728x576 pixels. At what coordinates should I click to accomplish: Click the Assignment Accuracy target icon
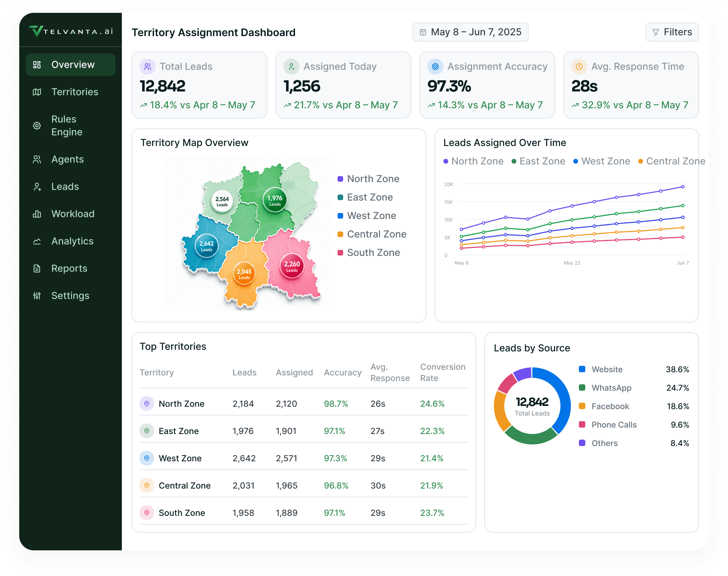(x=435, y=67)
